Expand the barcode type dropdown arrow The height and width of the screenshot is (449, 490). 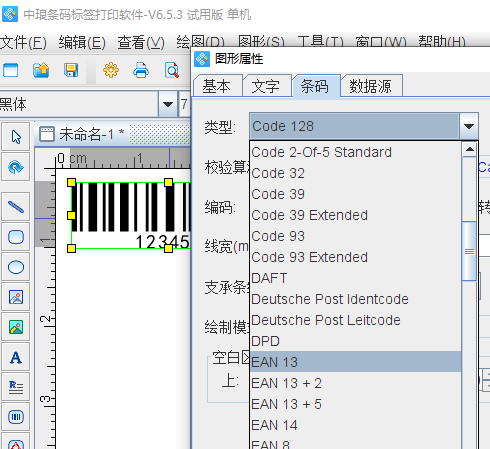click(469, 126)
